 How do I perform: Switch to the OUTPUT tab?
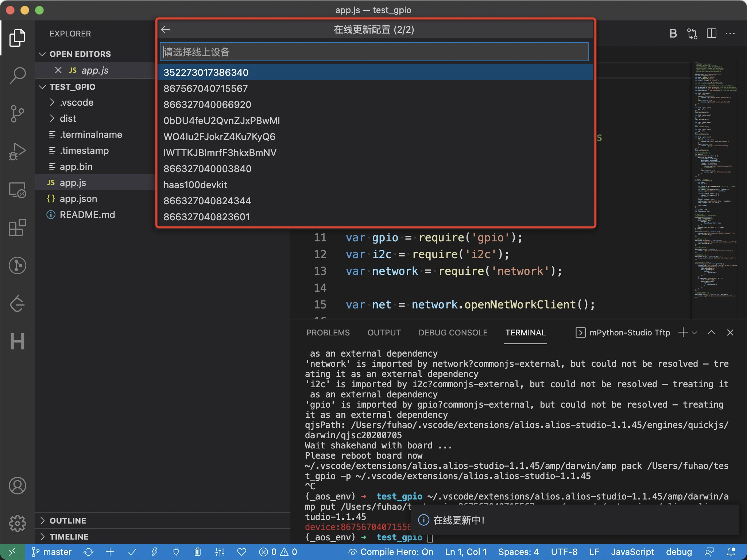point(384,332)
